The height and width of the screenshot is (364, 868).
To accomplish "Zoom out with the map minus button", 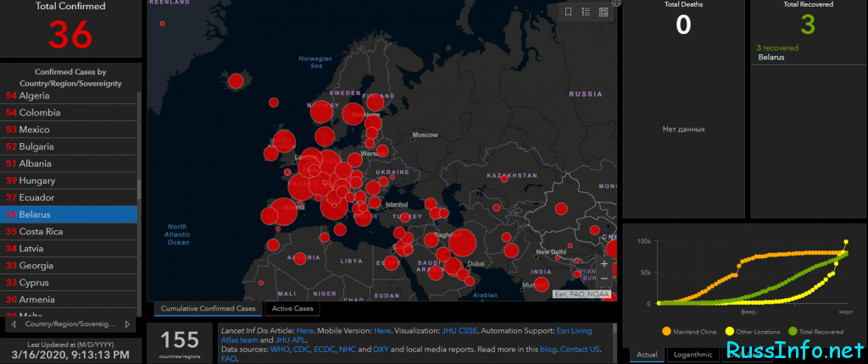I will click(x=604, y=279).
